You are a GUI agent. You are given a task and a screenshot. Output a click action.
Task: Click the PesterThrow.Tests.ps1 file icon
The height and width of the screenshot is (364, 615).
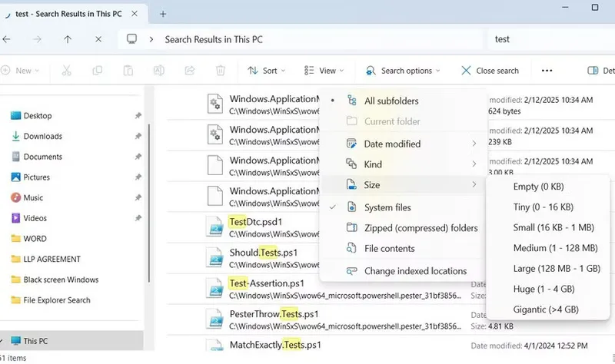point(215,319)
